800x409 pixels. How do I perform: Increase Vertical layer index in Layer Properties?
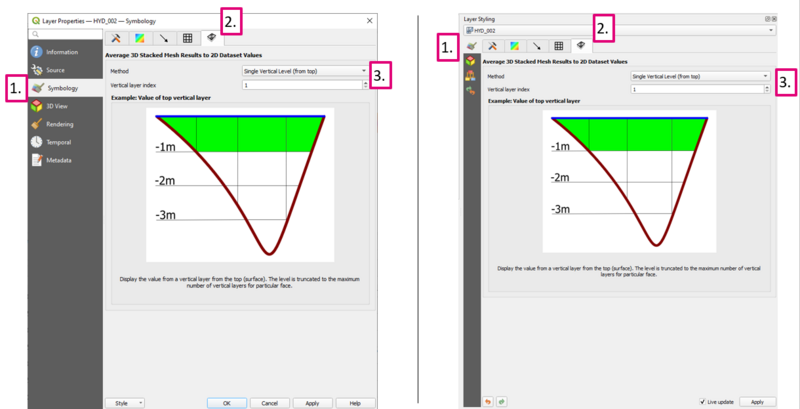pyautogui.click(x=365, y=83)
